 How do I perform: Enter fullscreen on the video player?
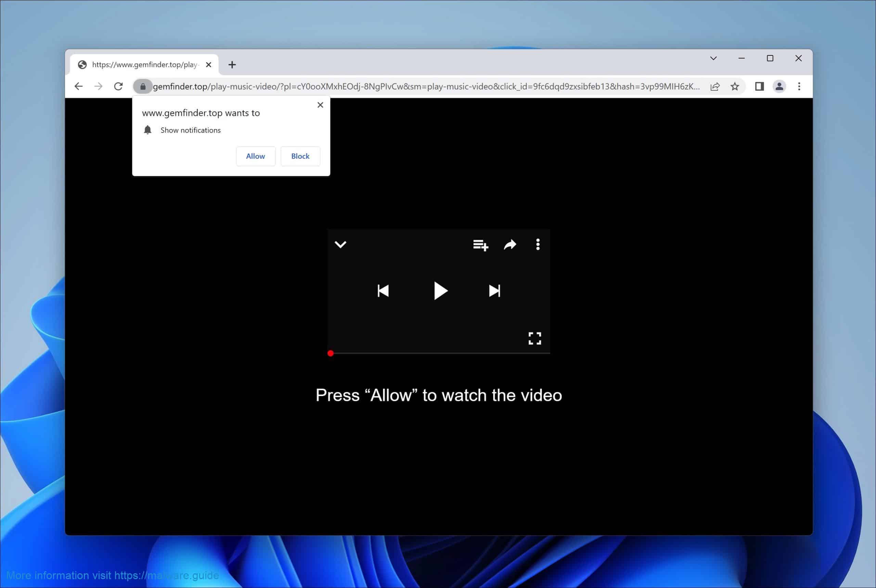(x=534, y=338)
